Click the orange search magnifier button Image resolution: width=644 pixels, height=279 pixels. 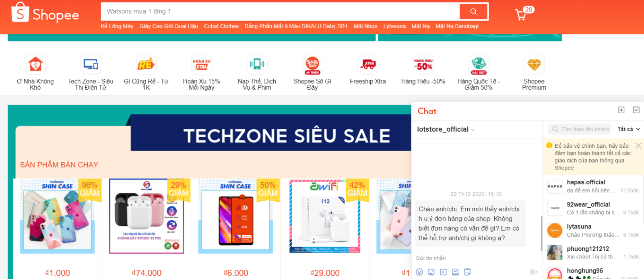pos(473,12)
